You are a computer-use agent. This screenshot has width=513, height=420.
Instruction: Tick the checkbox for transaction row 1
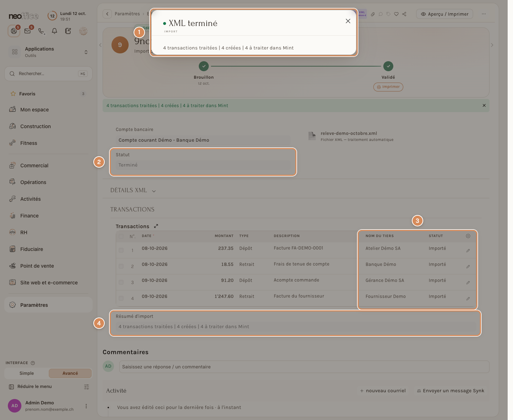click(x=121, y=250)
